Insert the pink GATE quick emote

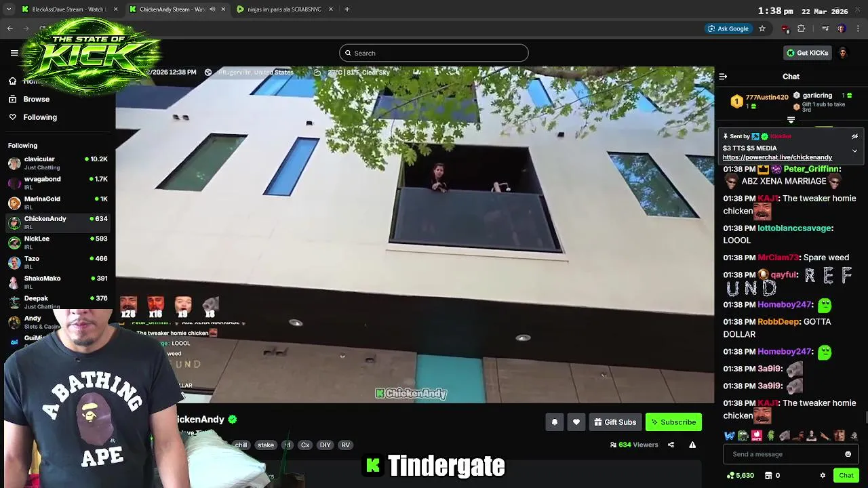click(x=757, y=436)
